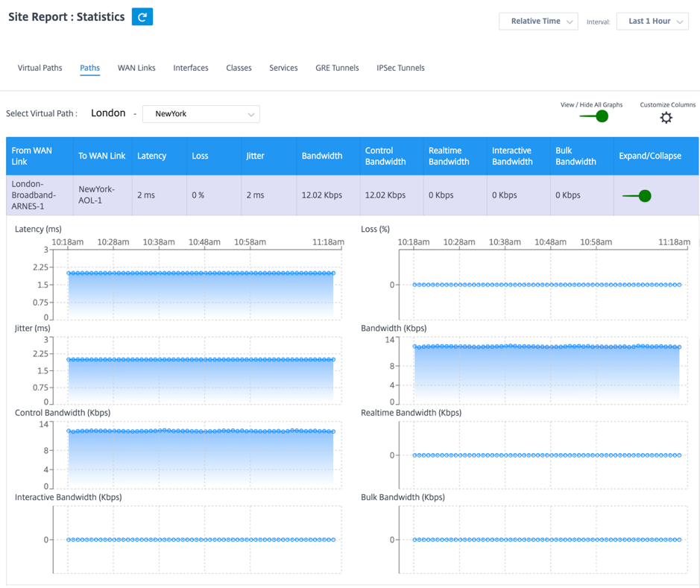Click the Bulk Bandwidth column header
The height and width of the screenshot is (588, 700).
point(581,157)
